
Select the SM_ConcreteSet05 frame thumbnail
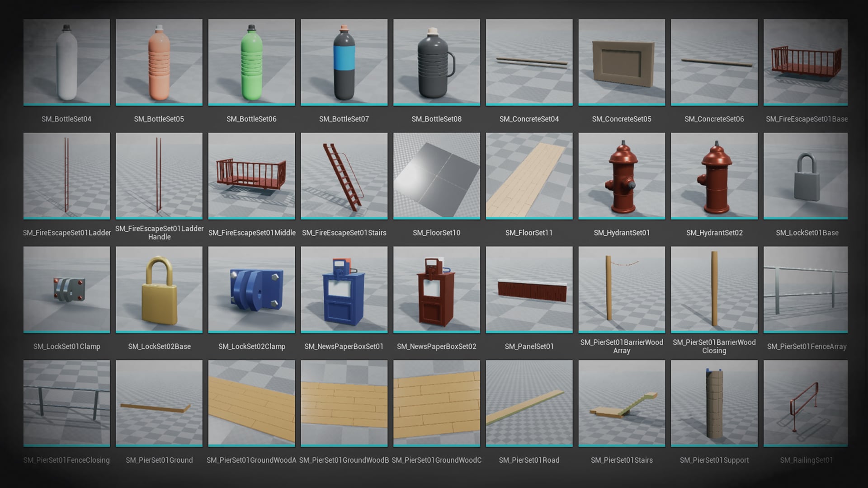tap(622, 62)
